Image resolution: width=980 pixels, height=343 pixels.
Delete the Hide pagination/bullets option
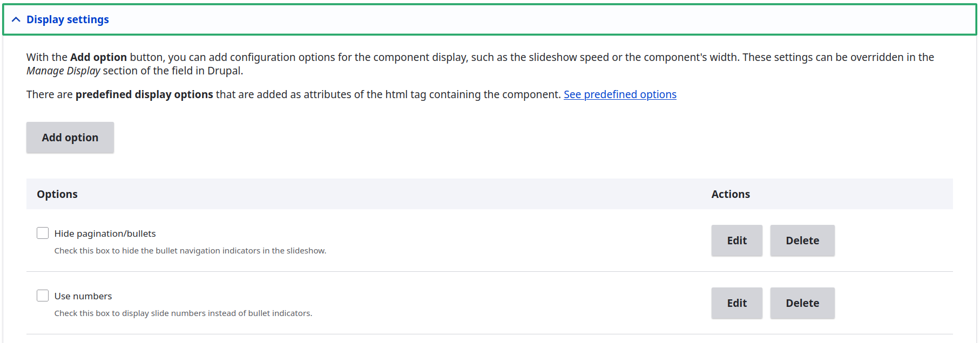click(802, 241)
